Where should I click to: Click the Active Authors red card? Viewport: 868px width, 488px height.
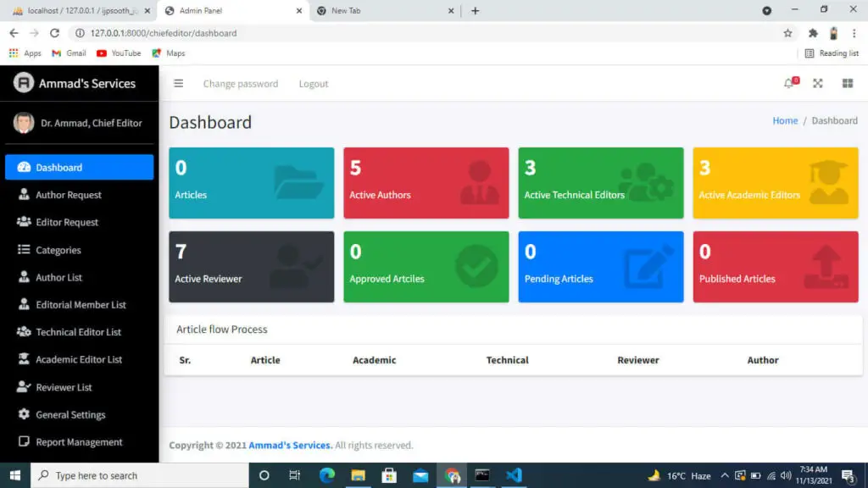(x=426, y=182)
